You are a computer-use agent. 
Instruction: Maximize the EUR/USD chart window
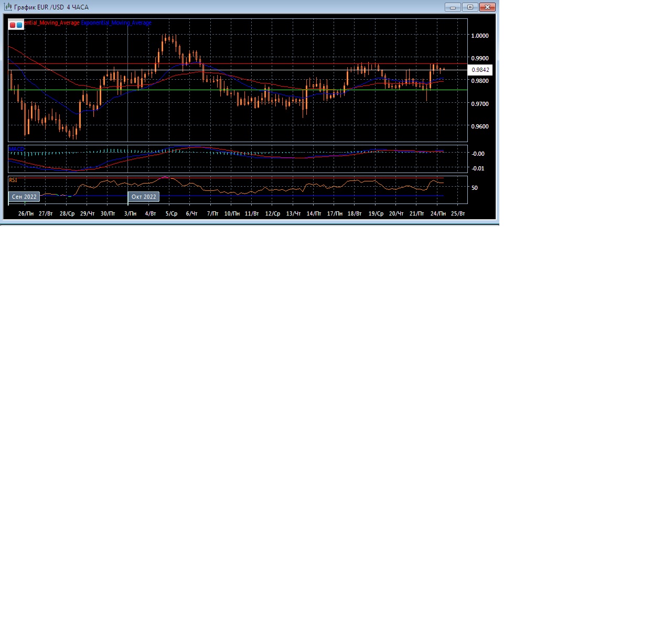[x=470, y=7]
